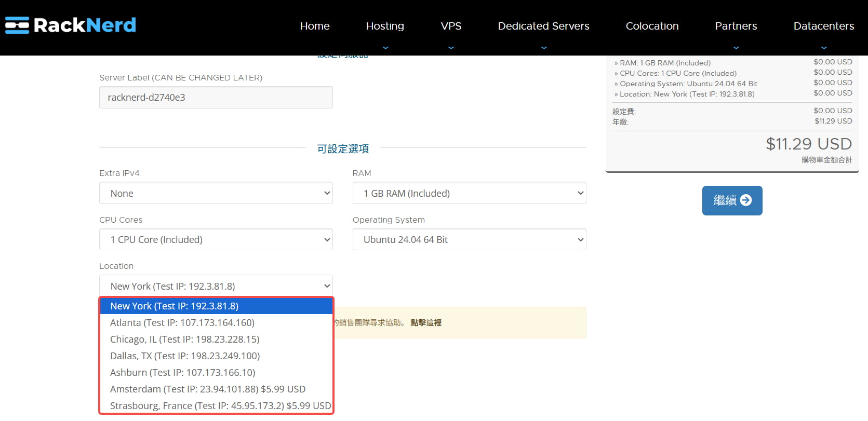
Task: Open the Datacenters menu
Action: (x=823, y=26)
